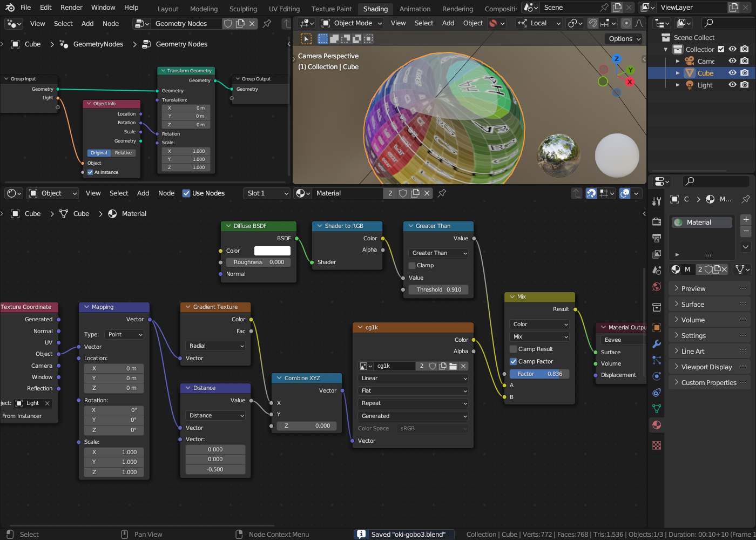Open Mapping node Type Point dropdown
The image size is (756, 540).
pos(125,335)
